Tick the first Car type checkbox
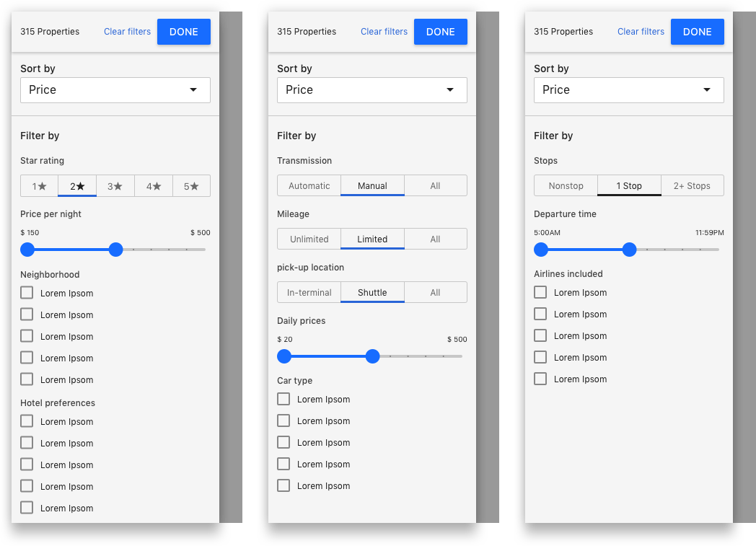Screen dimensions: 756x546 point(283,399)
